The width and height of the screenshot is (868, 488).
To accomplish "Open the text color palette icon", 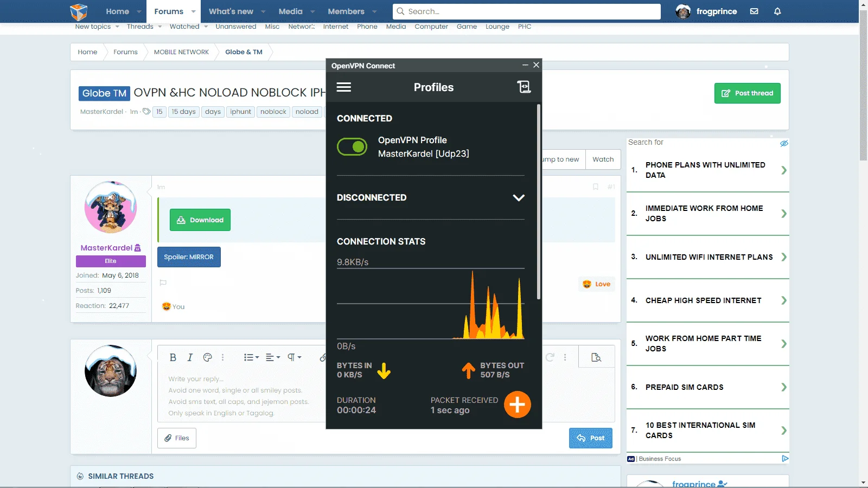I will [x=207, y=357].
